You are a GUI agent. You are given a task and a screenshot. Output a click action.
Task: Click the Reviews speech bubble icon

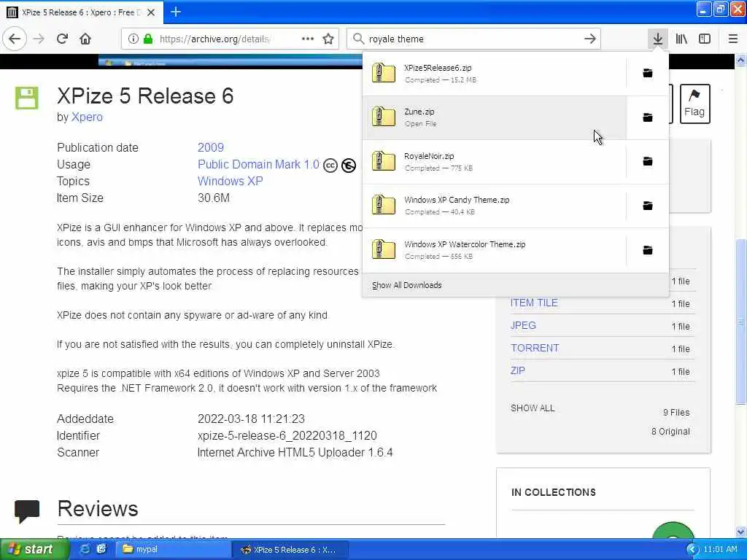point(27,511)
